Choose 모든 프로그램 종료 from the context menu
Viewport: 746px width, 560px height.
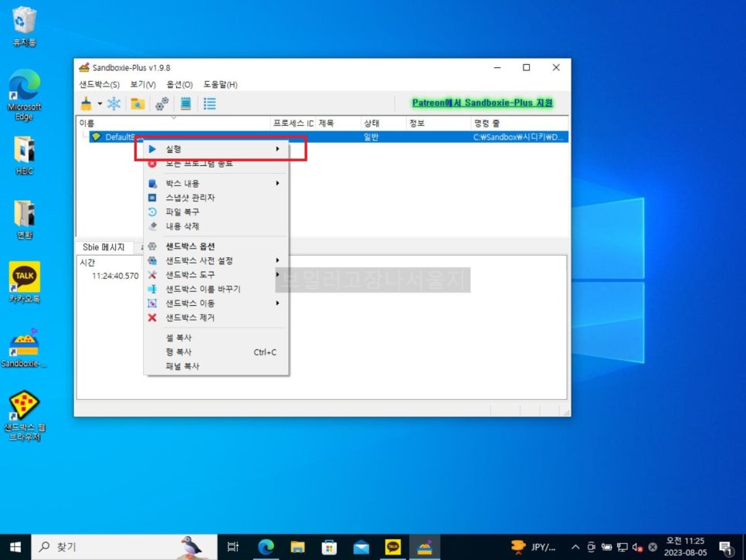click(216, 163)
